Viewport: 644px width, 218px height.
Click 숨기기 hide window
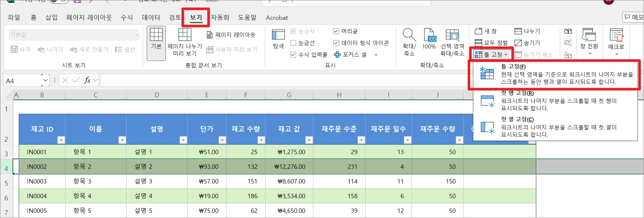tap(527, 43)
